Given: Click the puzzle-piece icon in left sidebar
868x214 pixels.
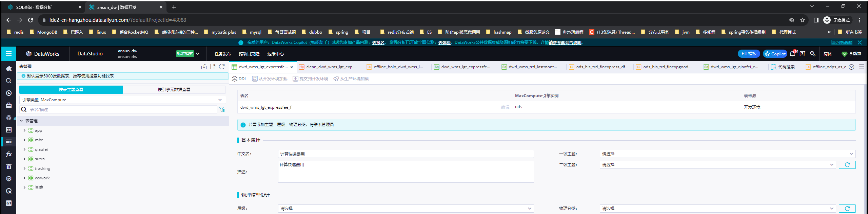Looking at the screenshot, I should pos(9,69).
